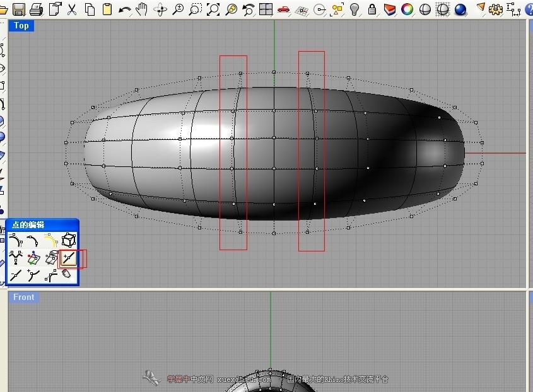Click the Front viewport title
This screenshot has width=533, height=392.
(24, 297)
